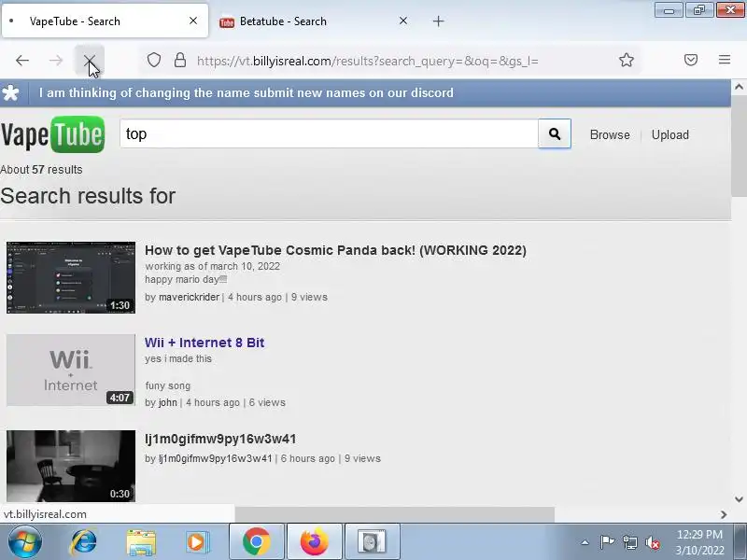
Task: Open uploader maverickrider's profile
Action: (x=189, y=297)
